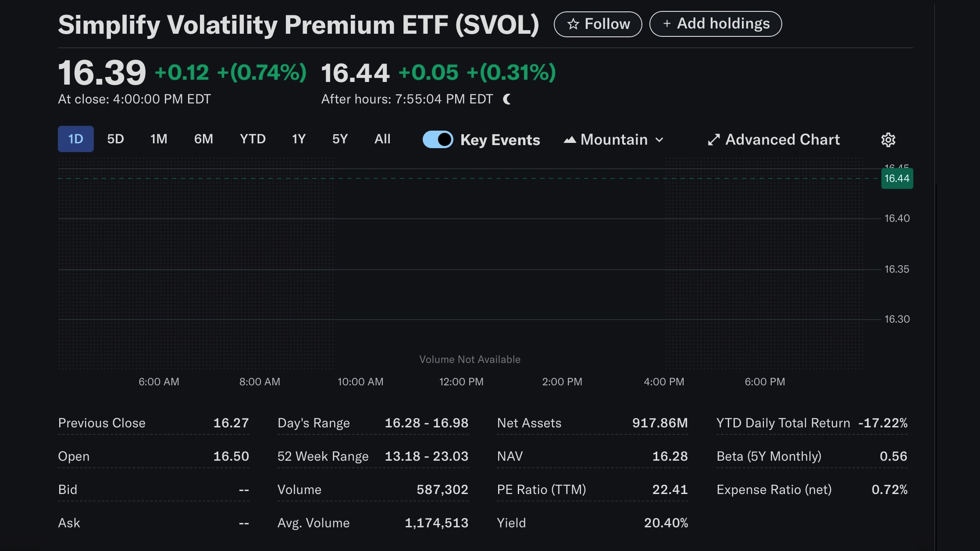View the 5Y chart range
Image resolution: width=980 pixels, height=551 pixels.
click(x=340, y=139)
